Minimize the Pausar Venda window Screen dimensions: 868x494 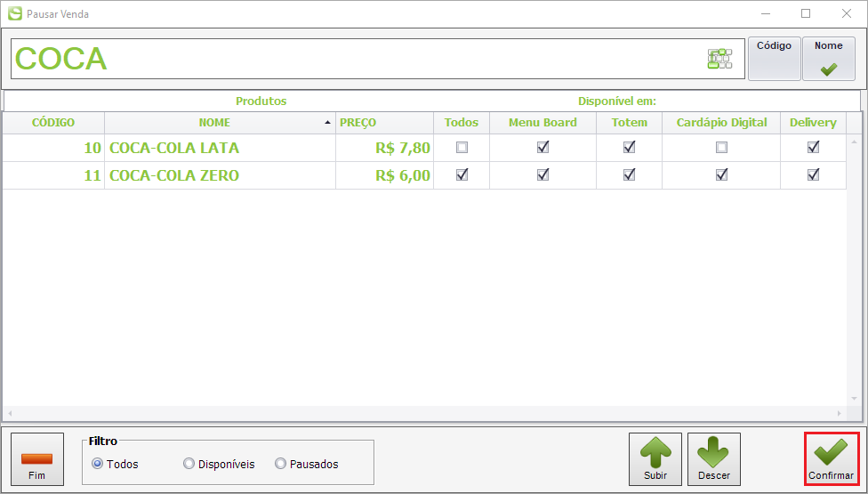point(766,13)
